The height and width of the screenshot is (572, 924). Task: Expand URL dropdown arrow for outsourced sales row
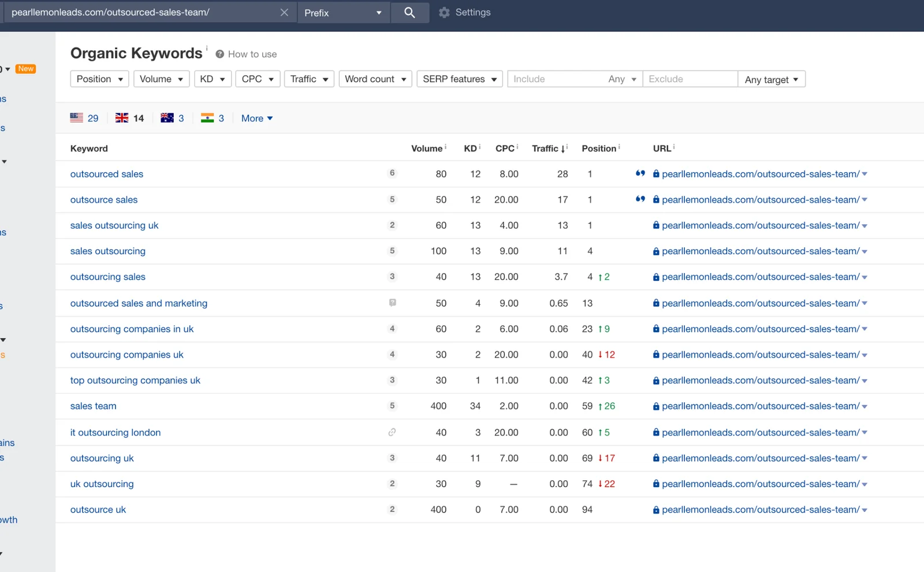pos(865,174)
